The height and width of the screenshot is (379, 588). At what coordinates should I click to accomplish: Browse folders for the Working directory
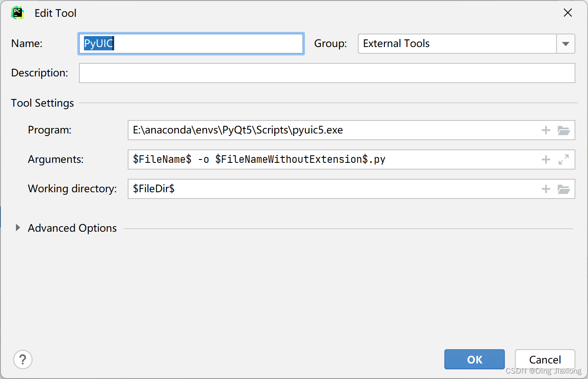(564, 189)
